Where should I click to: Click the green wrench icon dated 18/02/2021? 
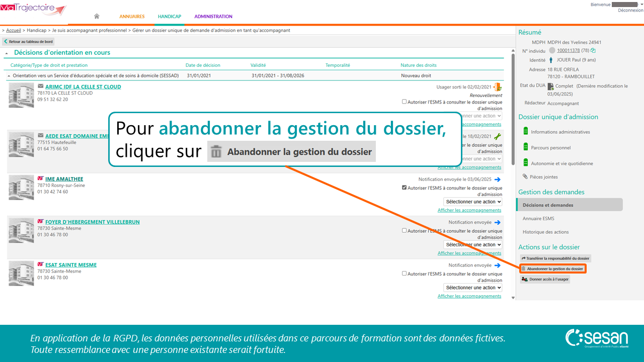coord(498,136)
